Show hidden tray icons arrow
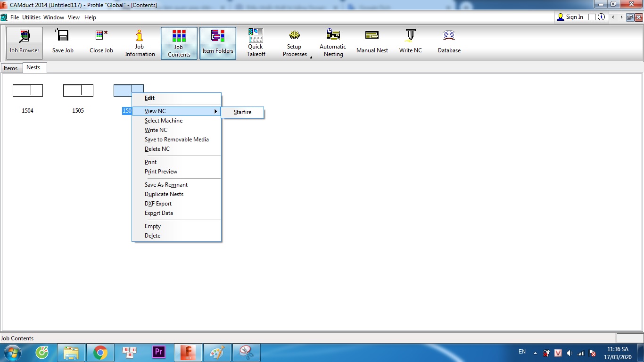Image resolution: width=644 pixels, height=362 pixels. [x=535, y=353]
